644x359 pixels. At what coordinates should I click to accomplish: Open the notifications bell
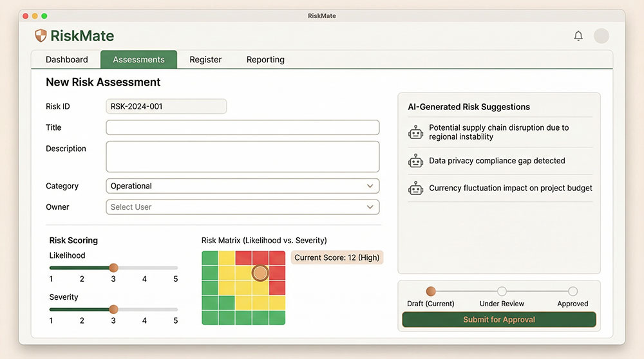coord(578,36)
